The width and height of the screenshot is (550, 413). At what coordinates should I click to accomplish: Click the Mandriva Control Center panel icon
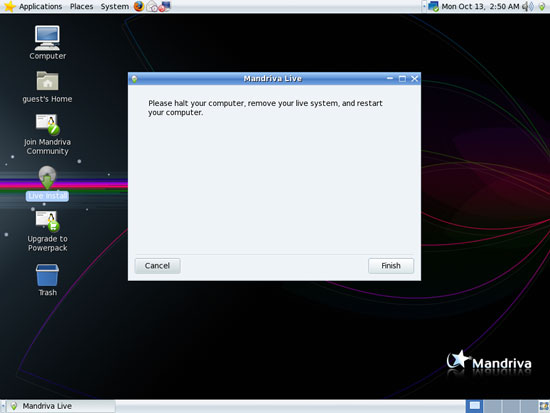pyautogui.click(x=165, y=6)
